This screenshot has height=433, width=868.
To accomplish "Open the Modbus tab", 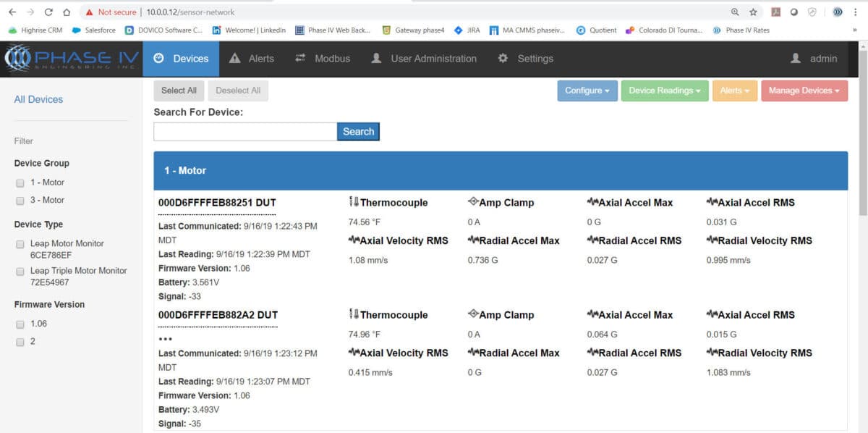I will click(323, 59).
